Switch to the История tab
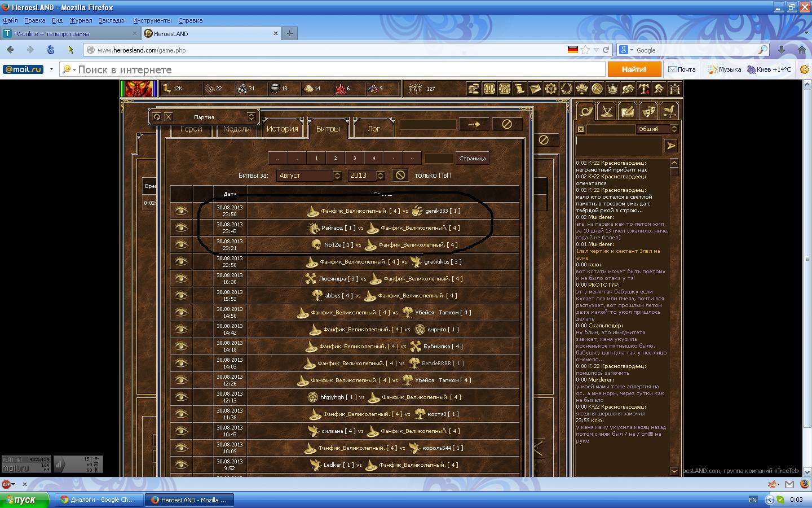This screenshot has height=508, width=812. click(282, 129)
